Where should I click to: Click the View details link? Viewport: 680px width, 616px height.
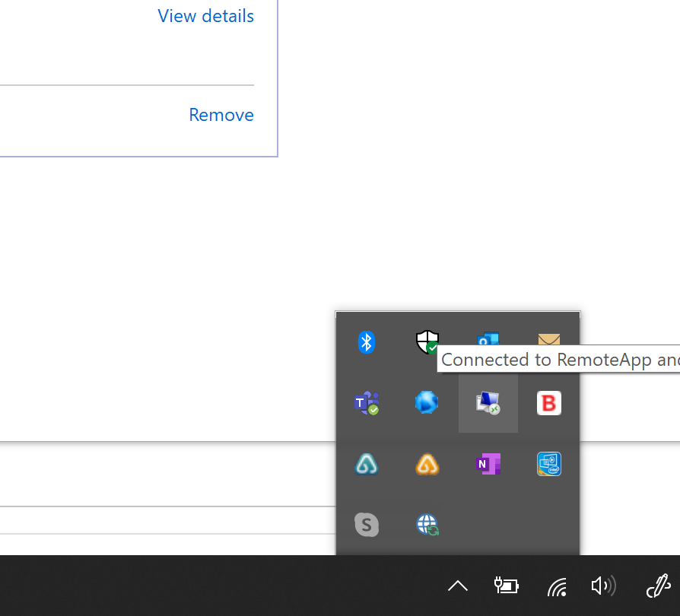pyautogui.click(x=205, y=16)
